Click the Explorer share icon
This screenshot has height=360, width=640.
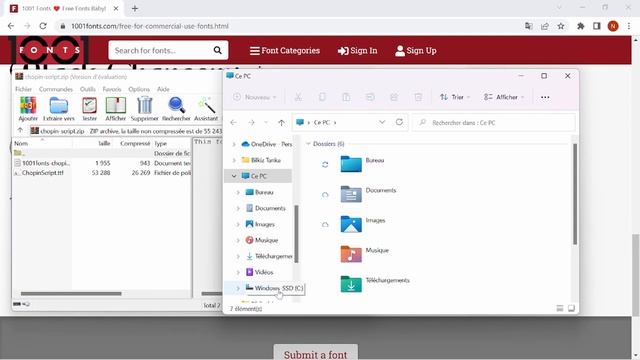coord(394,97)
